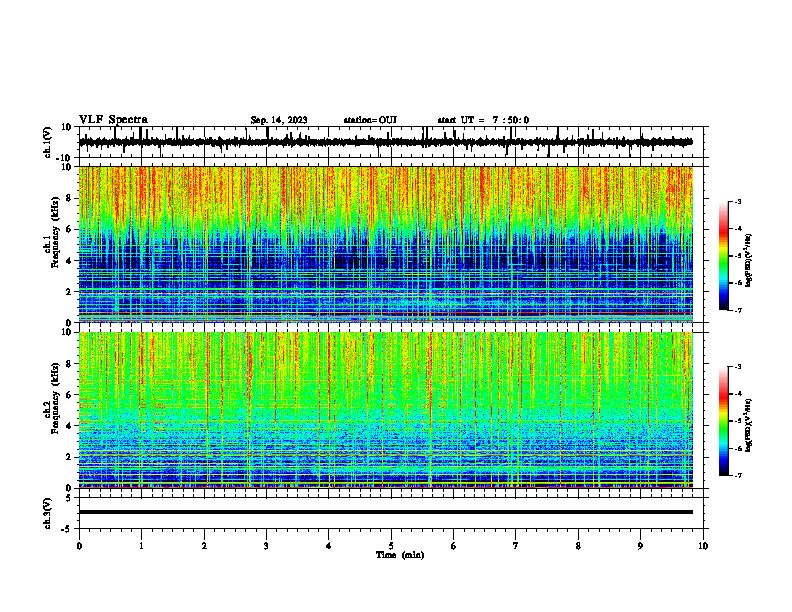Click the ch.3 flat voltage trace

click(386, 512)
